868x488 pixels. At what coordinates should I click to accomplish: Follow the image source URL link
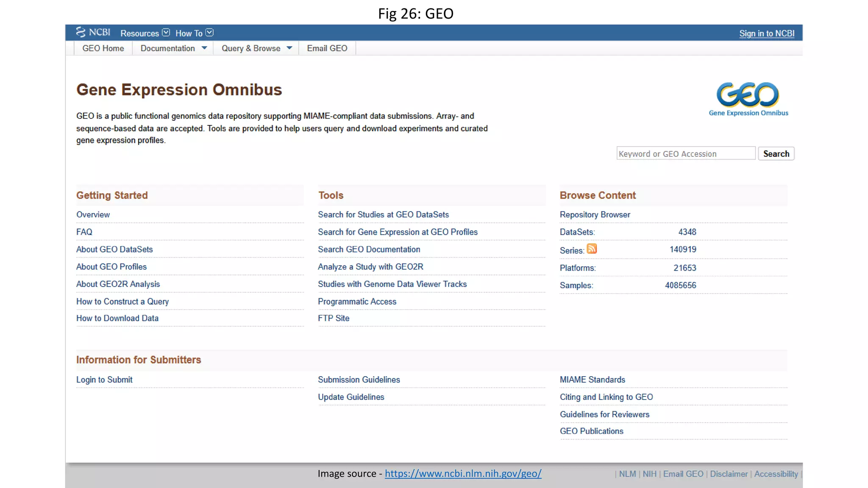pos(463,474)
